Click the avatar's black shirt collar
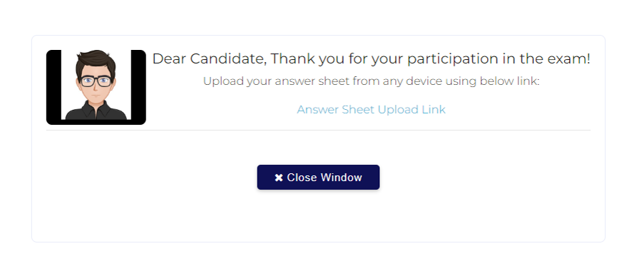Image resolution: width=644 pixels, height=276 pixels. point(96,108)
